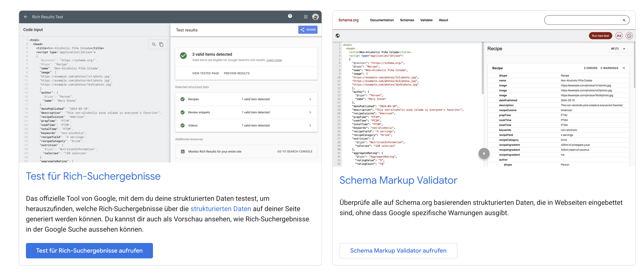
Task: Open the About menu item
Action: (443, 20)
